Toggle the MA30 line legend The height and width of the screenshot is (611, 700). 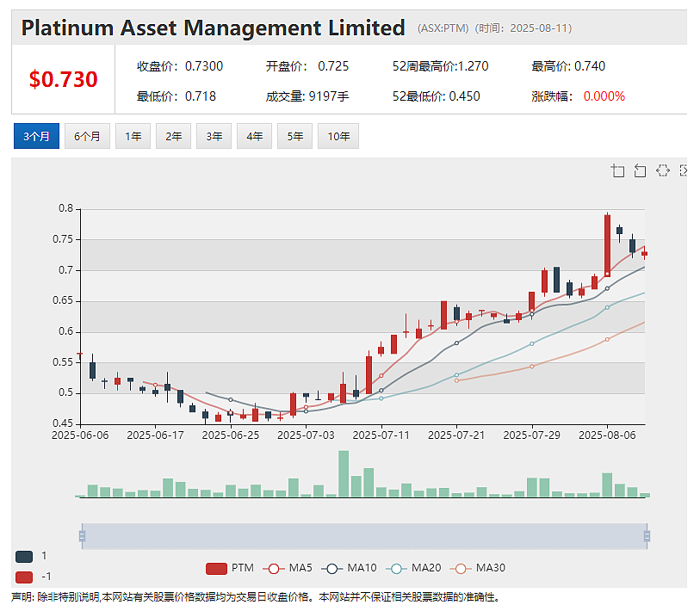478,568
